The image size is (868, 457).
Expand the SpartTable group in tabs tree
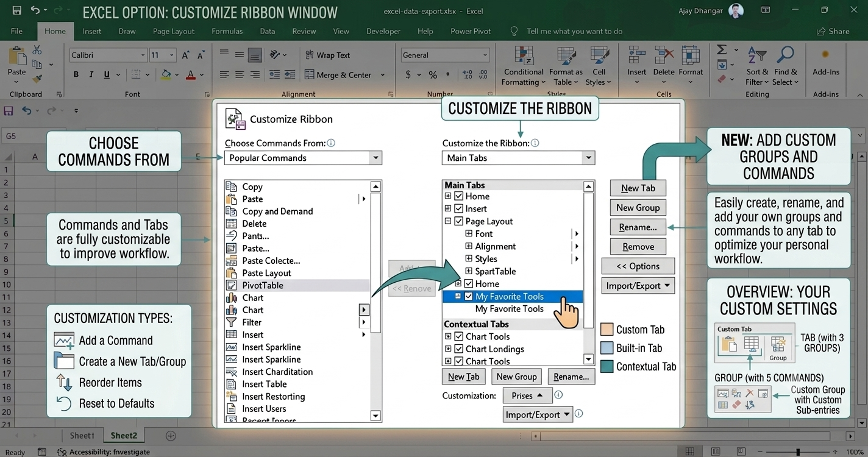[x=469, y=271]
